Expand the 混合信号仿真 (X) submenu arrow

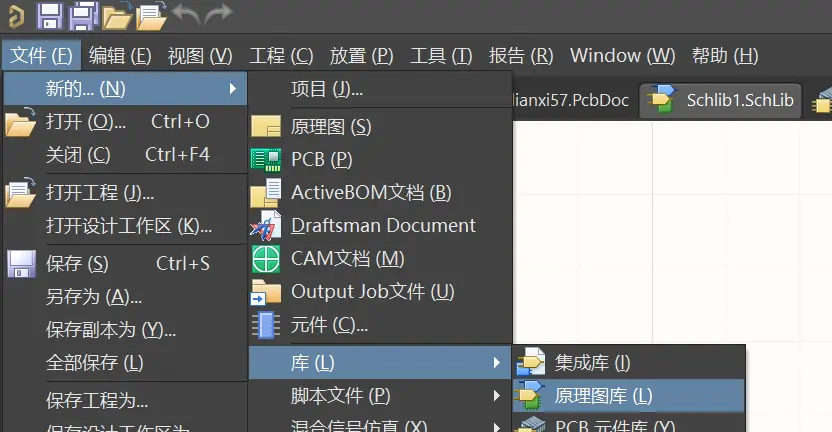pos(497,426)
